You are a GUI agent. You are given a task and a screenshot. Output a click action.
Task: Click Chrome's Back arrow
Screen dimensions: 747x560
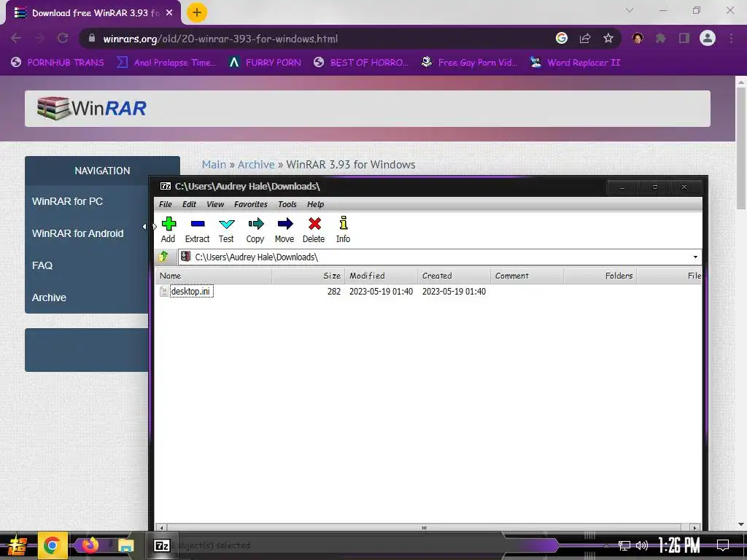click(16, 38)
